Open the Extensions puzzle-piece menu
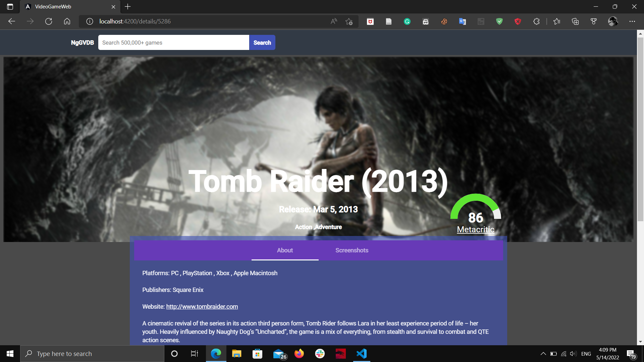This screenshot has width=644, height=362. point(536,21)
